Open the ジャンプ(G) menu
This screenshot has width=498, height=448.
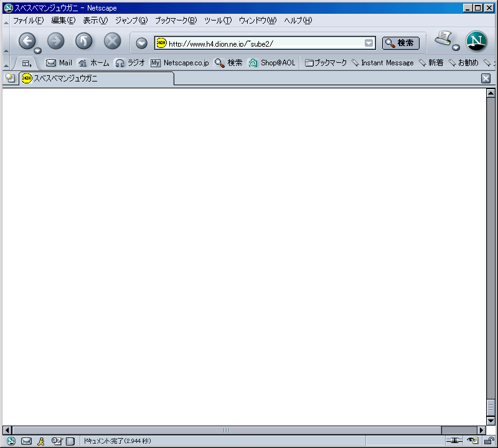point(131,21)
